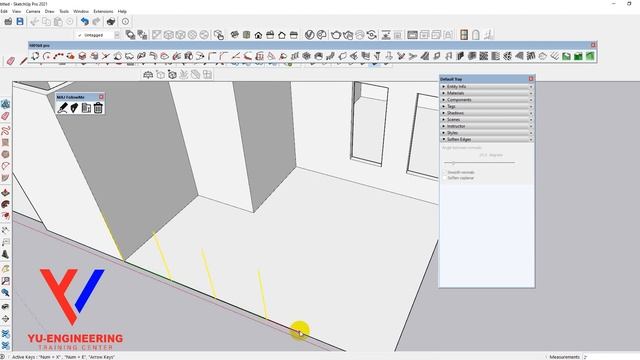Click the Undo arrow icon
Image resolution: width=640 pixels, height=360 pixels.
tap(84, 21)
